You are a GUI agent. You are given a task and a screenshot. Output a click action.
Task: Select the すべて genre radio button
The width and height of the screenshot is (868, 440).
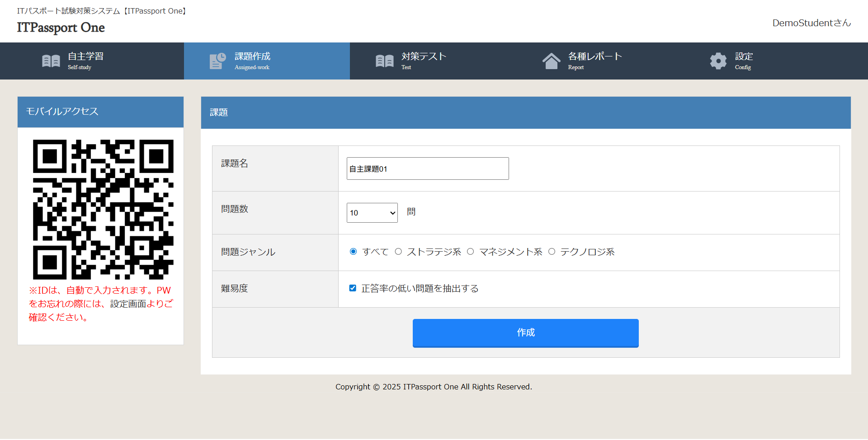[x=353, y=252]
